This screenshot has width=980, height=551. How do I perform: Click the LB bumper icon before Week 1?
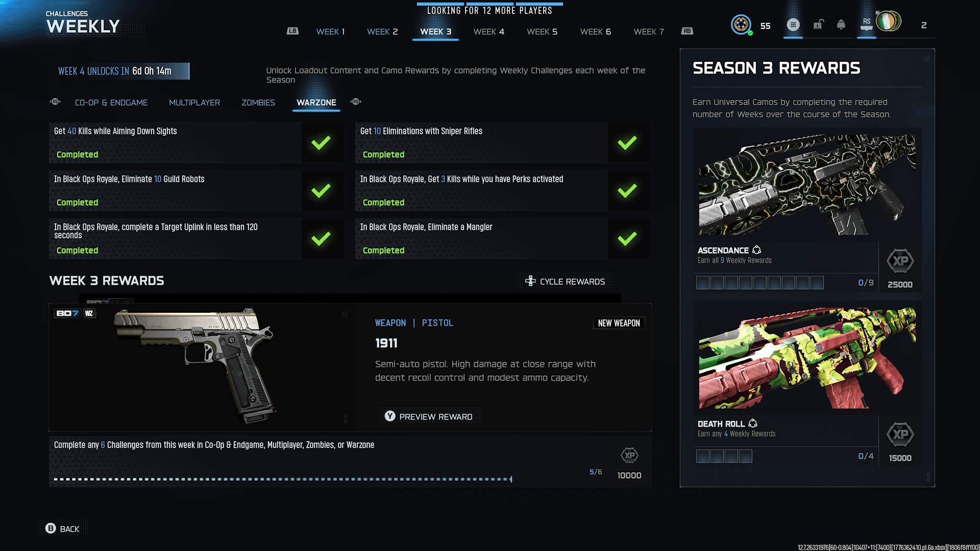coord(292,31)
